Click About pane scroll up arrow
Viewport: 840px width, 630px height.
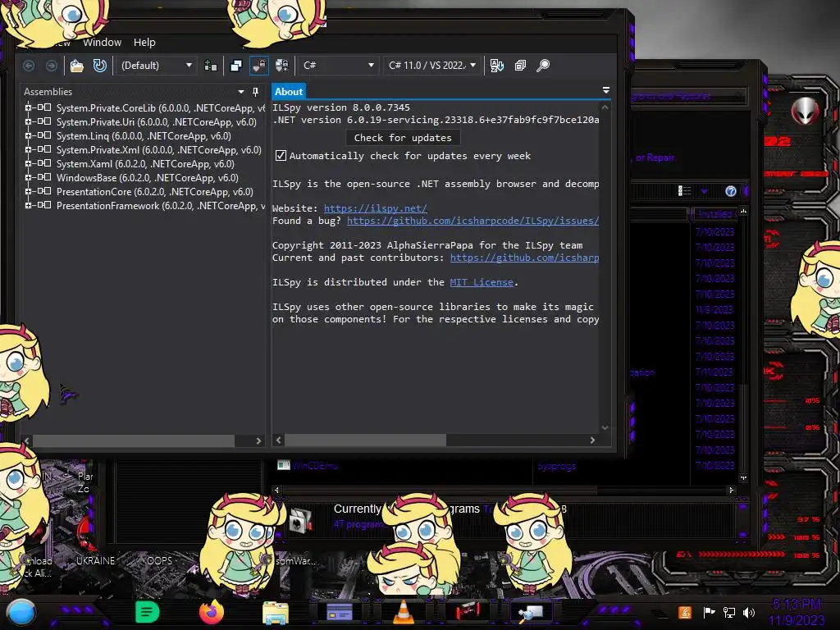point(605,107)
